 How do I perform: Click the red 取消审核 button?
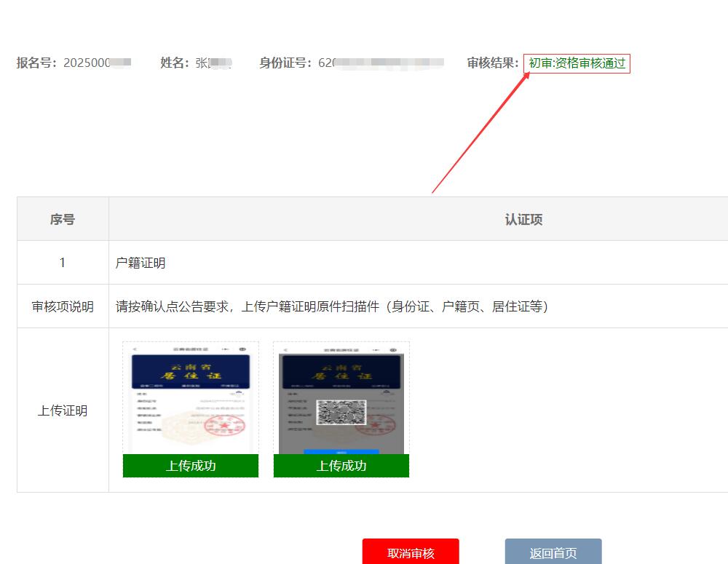click(411, 552)
